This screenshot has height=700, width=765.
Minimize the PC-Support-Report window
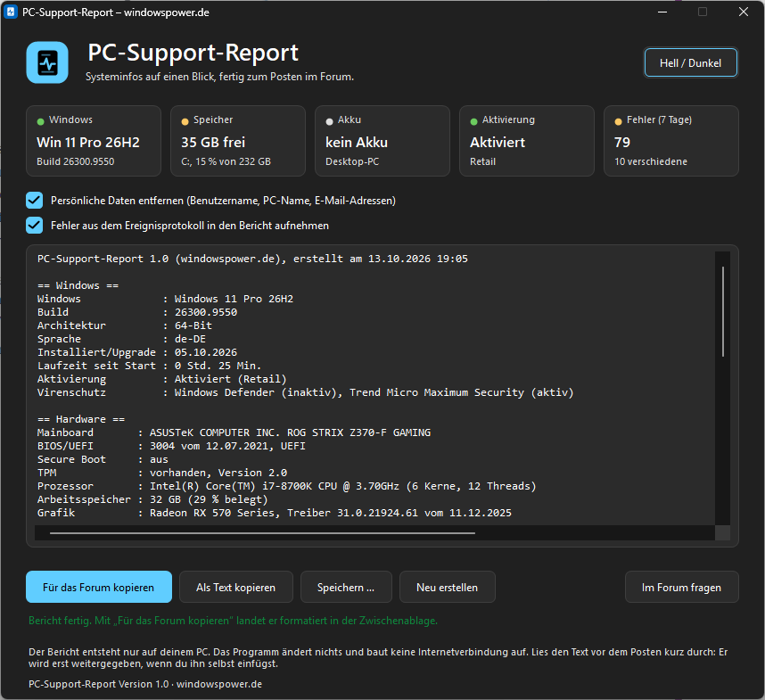click(662, 12)
